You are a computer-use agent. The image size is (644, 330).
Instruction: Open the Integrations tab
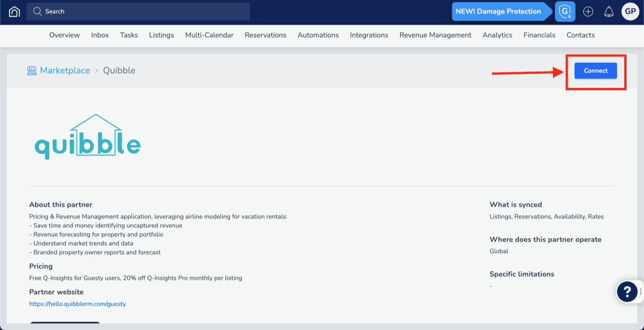pos(369,35)
